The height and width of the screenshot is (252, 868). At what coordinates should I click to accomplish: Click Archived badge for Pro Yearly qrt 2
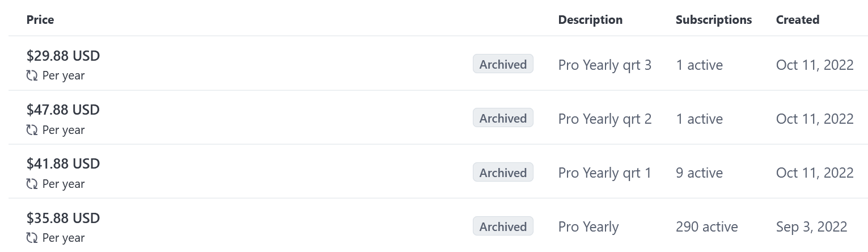point(503,118)
